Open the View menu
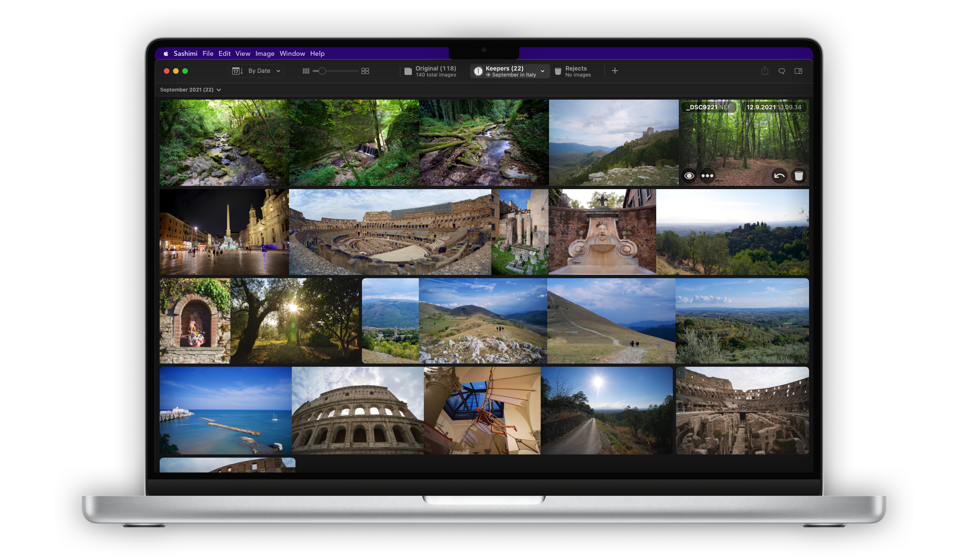The image size is (968, 560). (x=243, y=54)
